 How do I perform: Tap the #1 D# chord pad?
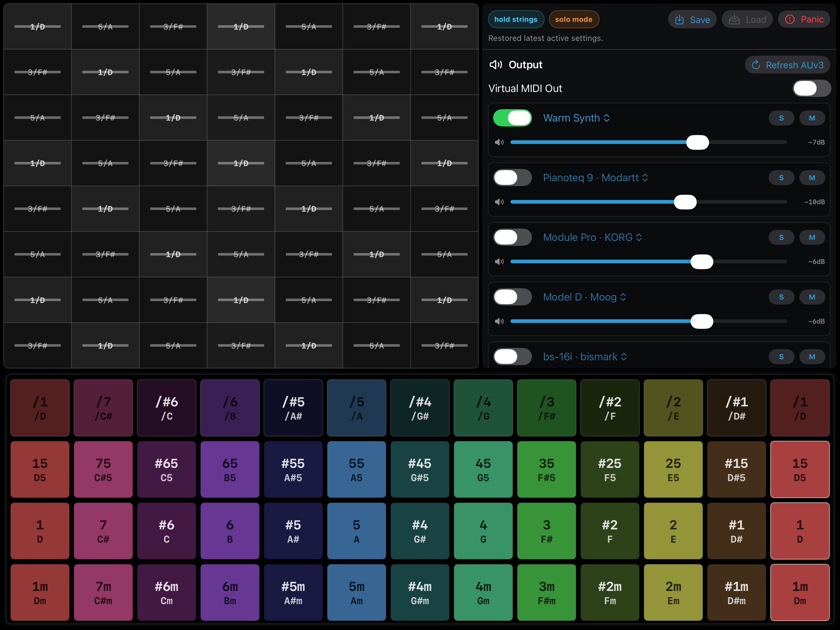click(x=737, y=531)
